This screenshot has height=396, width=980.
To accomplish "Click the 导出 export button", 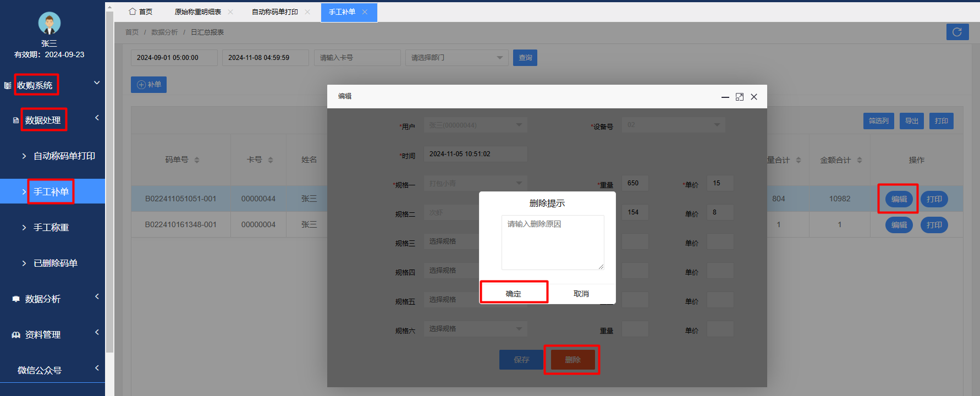I will pos(912,121).
